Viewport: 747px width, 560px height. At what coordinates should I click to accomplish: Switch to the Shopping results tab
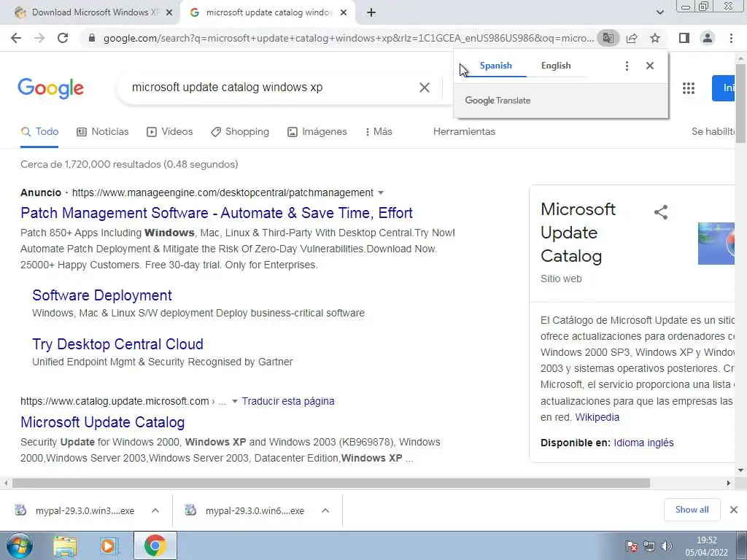tap(240, 132)
